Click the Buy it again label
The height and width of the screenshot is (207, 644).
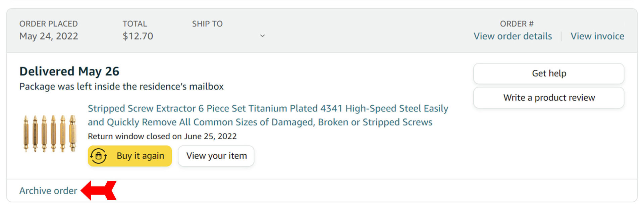pyautogui.click(x=140, y=156)
